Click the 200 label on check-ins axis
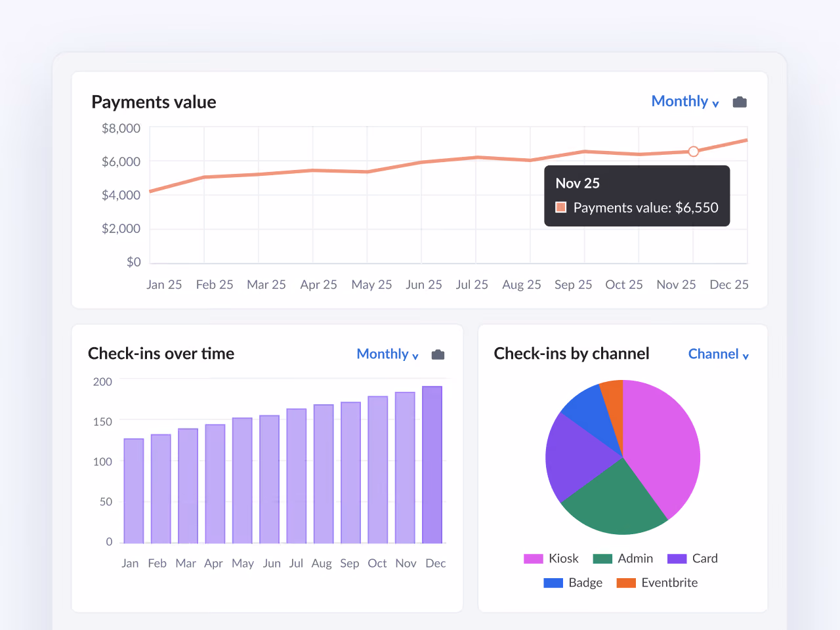The width and height of the screenshot is (840, 630). (x=102, y=382)
